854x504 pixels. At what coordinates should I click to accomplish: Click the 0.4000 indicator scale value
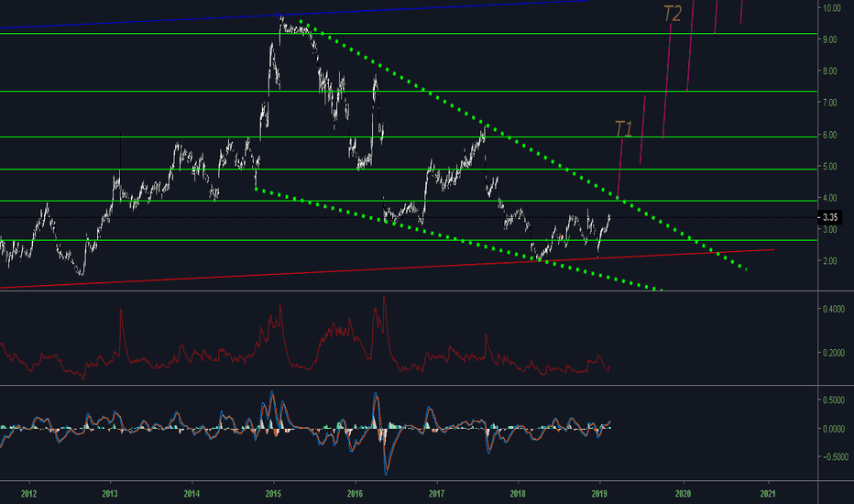tap(834, 309)
